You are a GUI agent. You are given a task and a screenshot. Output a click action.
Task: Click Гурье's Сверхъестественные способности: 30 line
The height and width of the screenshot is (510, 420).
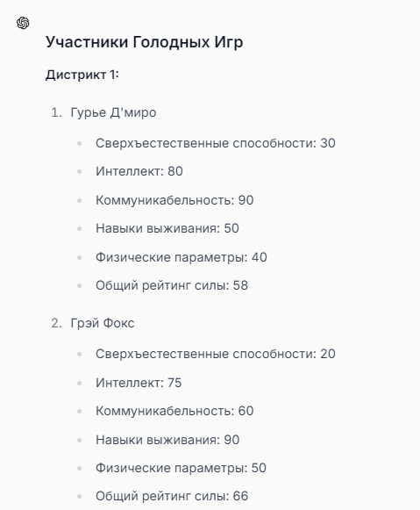[x=216, y=143]
